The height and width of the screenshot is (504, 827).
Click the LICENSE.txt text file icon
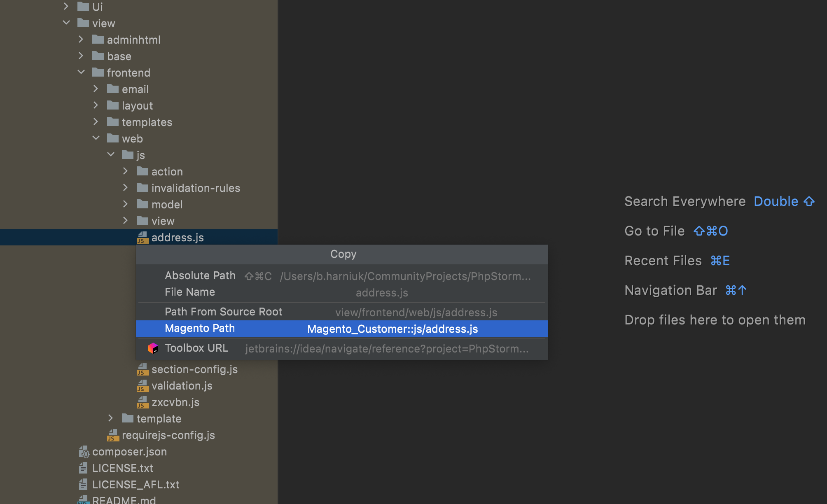tap(83, 468)
